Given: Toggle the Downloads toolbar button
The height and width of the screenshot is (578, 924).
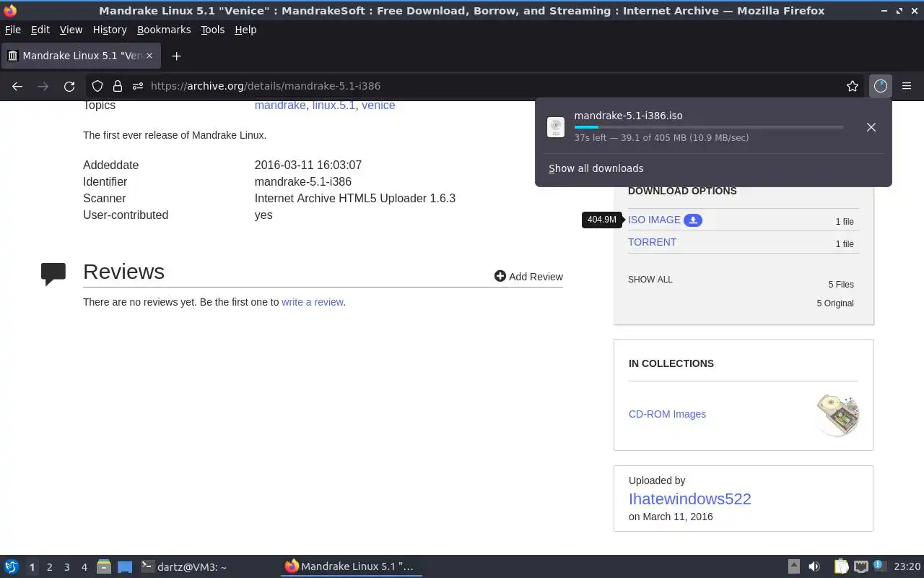Looking at the screenshot, I should 880,86.
